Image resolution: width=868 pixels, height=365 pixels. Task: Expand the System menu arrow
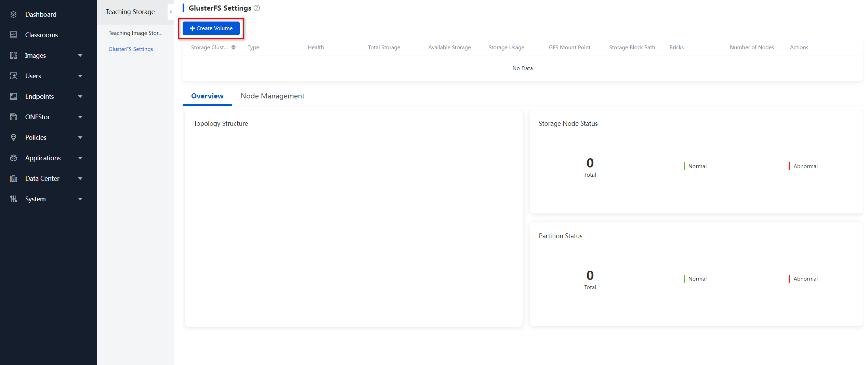click(x=80, y=199)
